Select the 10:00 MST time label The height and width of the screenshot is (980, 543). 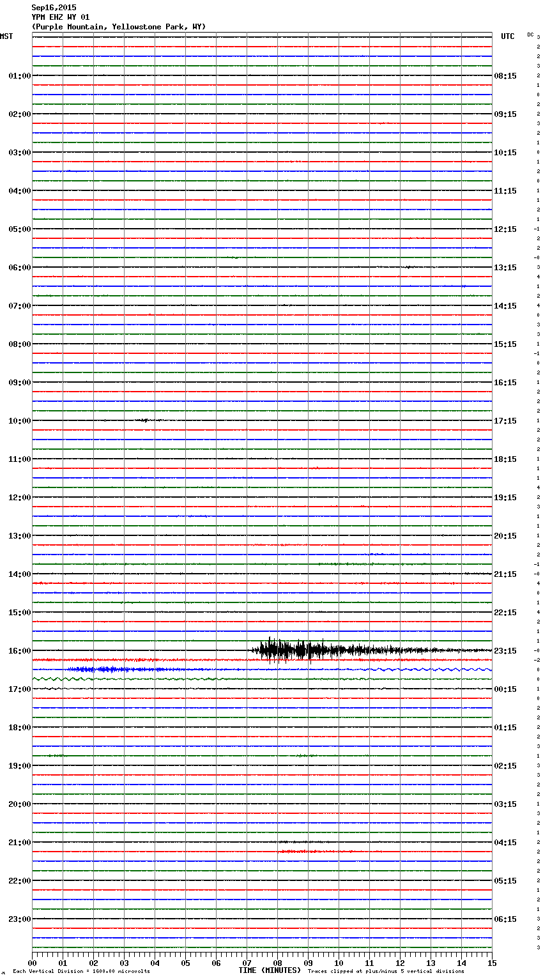tap(20, 421)
